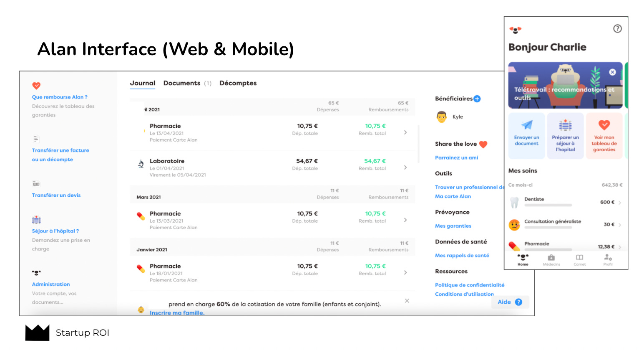
Task: Click the pill icon of Pharmacie 18/01/2021
Action: 141,269
